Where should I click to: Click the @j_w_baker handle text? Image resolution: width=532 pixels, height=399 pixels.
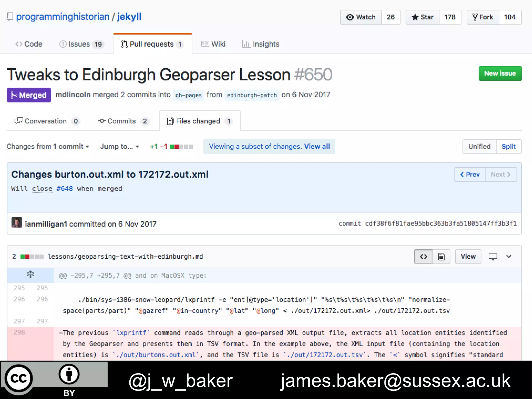pos(181,381)
